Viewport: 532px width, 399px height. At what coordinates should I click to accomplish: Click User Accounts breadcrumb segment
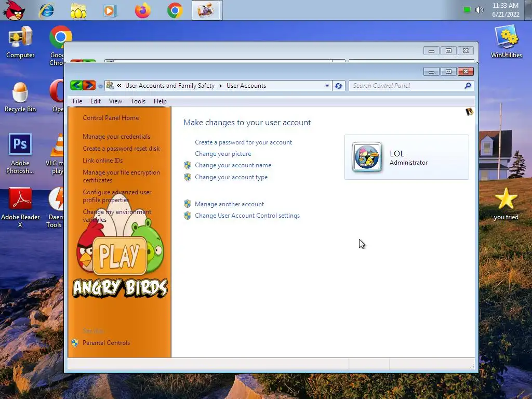[x=246, y=86]
